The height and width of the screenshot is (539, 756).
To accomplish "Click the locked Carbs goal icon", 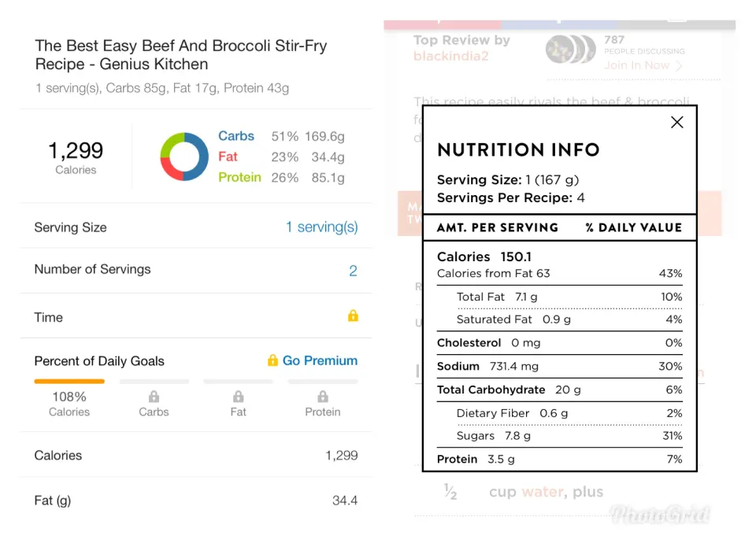I will (x=154, y=397).
